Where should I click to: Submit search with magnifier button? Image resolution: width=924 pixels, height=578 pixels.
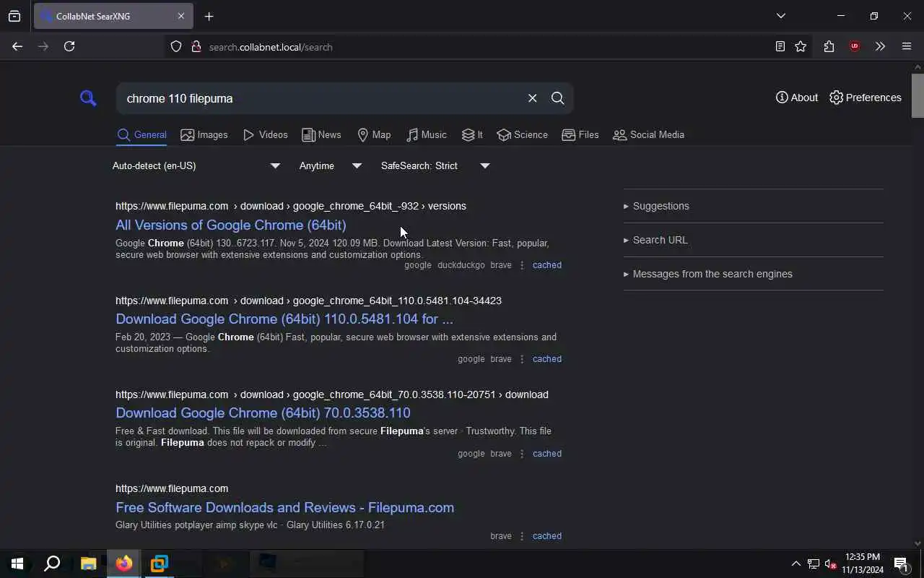click(x=557, y=98)
